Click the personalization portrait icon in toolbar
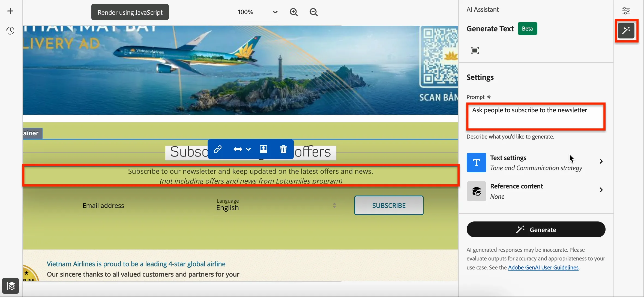This screenshot has width=644, height=297. tap(263, 149)
